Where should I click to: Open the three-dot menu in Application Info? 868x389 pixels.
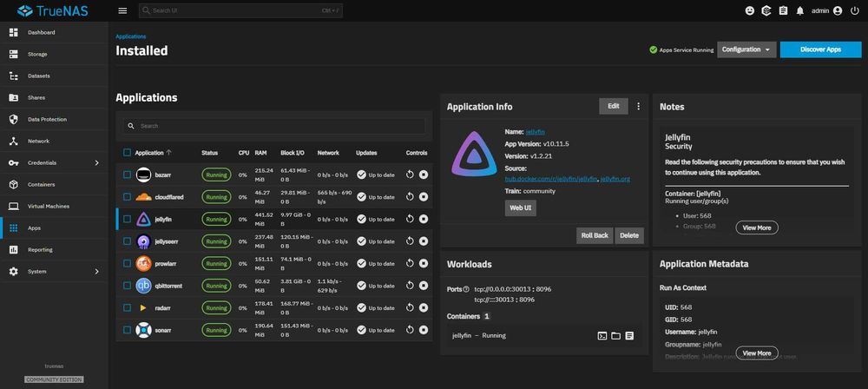638,107
